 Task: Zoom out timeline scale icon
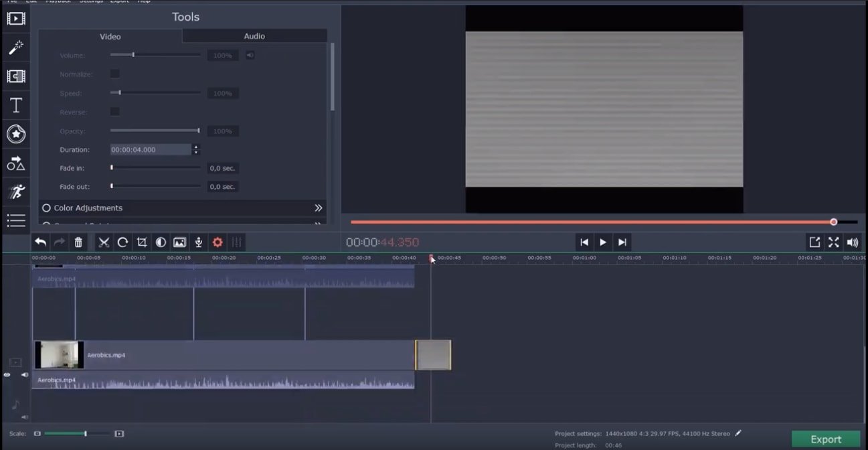[x=37, y=434]
